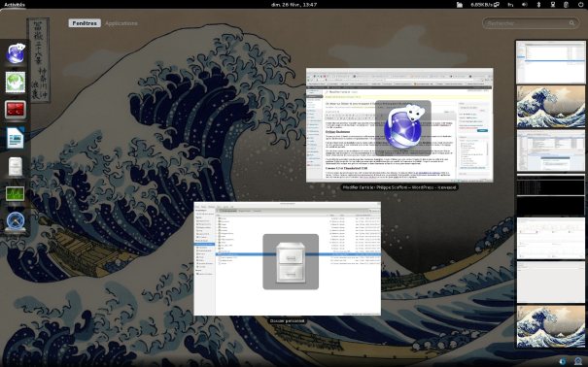This screenshot has width=588, height=367.
Task: Click the 'Dossier personnel' window caption
Action: tap(288, 321)
